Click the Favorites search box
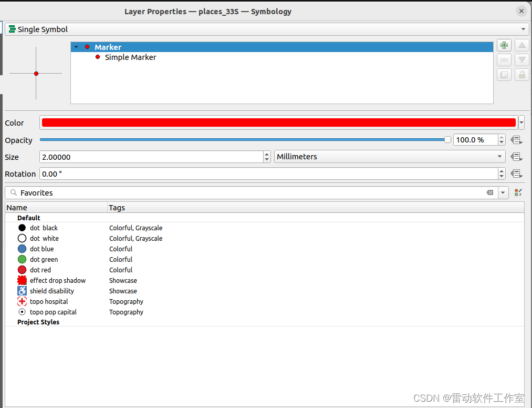This screenshot has width=532, height=408. point(251,192)
